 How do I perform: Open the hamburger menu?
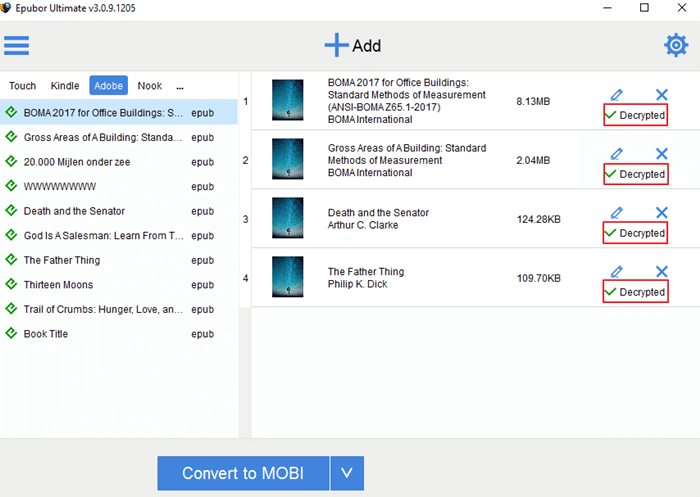tap(17, 45)
